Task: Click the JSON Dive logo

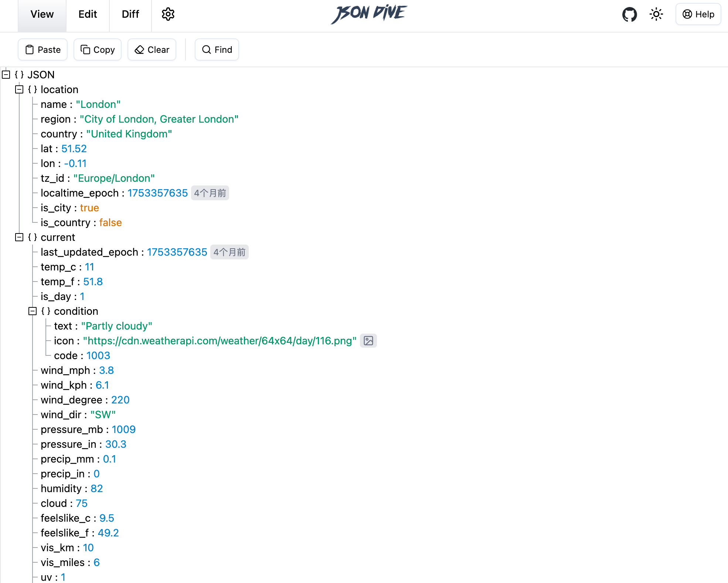Action: (369, 14)
